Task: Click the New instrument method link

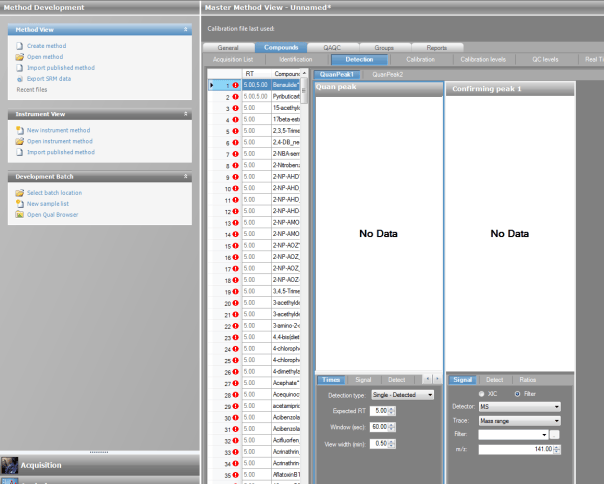Action: tap(59, 130)
